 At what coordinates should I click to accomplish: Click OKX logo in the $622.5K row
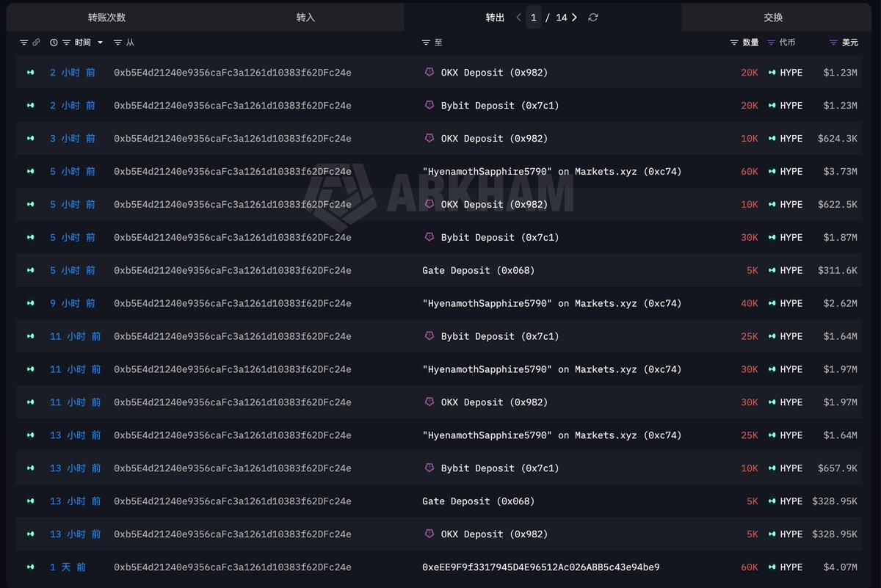[x=429, y=204]
